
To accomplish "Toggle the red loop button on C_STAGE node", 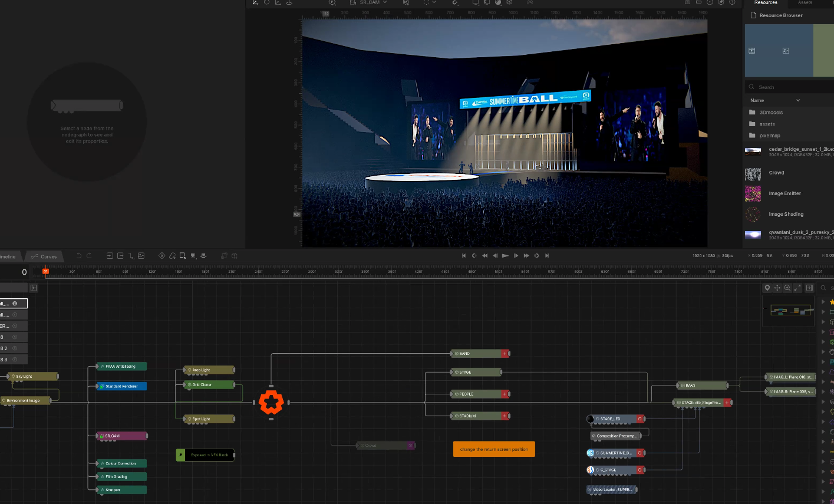I will [x=639, y=470].
